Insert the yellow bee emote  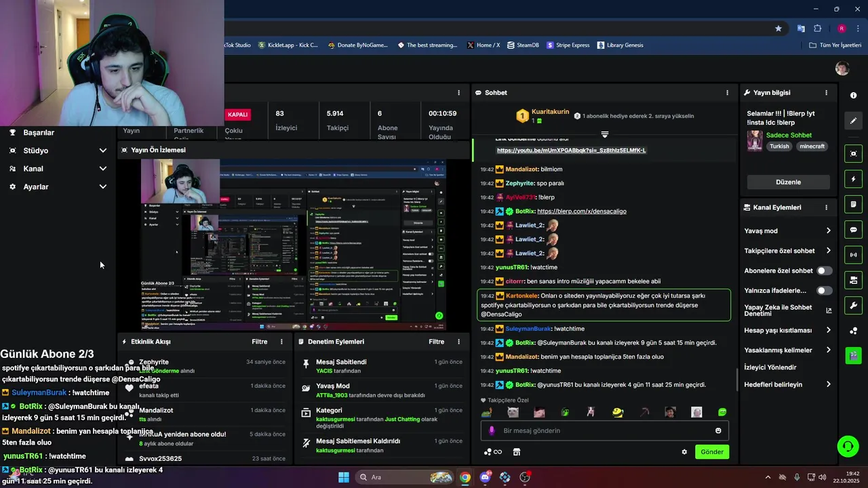tap(617, 412)
